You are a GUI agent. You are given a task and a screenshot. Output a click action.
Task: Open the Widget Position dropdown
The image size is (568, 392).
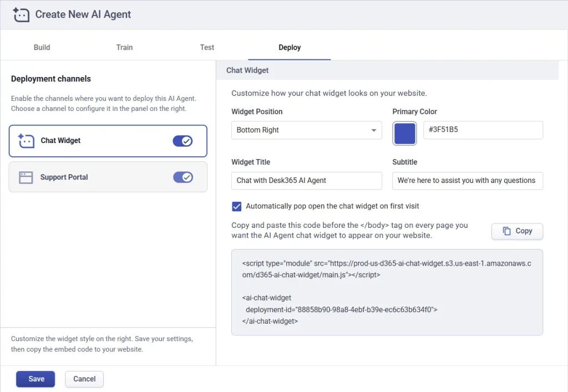tap(306, 130)
